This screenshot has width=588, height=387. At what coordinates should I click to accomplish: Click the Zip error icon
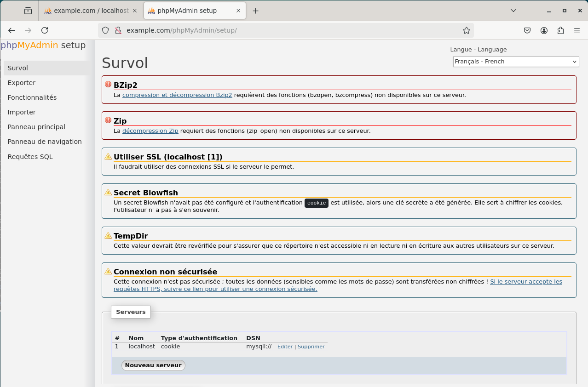(x=108, y=120)
